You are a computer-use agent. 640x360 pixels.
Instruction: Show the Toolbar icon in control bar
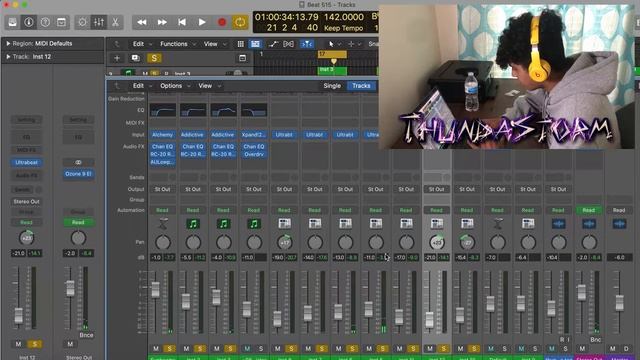[x=61, y=22]
